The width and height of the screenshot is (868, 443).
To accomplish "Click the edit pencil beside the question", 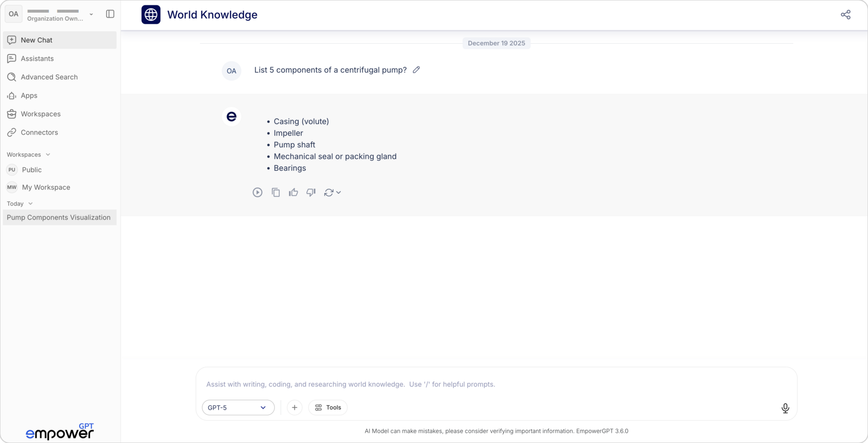I will pyautogui.click(x=416, y=70).
